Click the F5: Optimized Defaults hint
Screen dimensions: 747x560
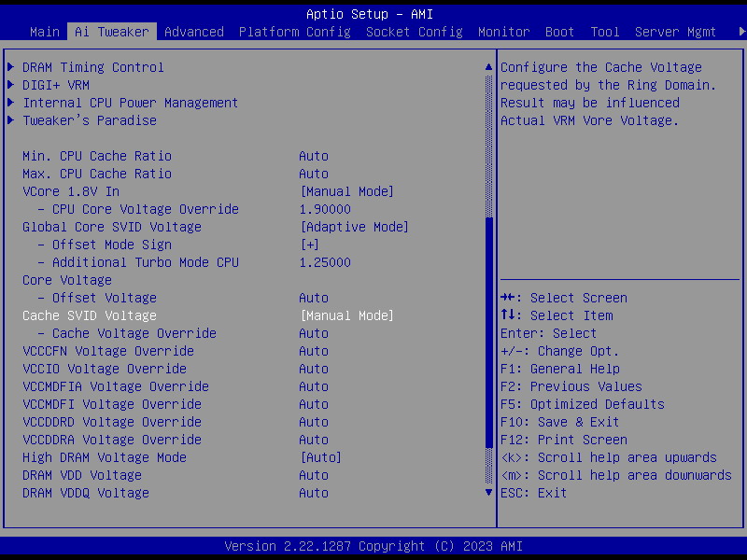(582, 404)
